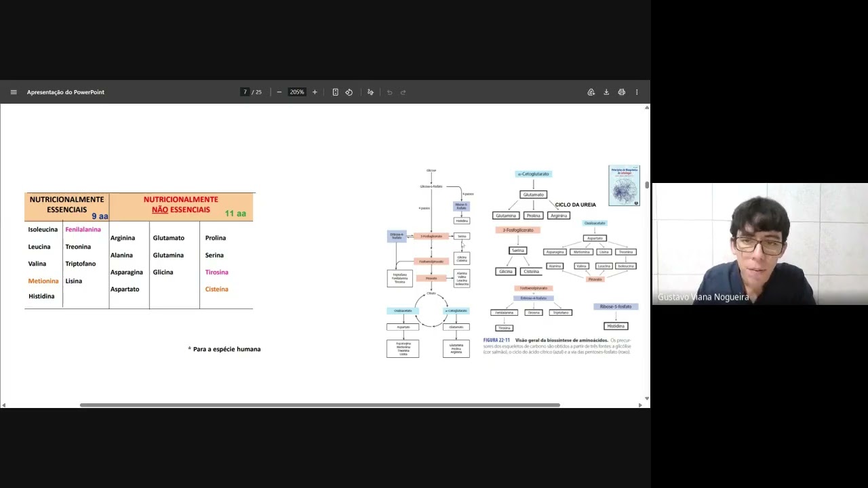Viewport: 868px width, 488px height.
Task: Click the word 'Cisteína' in the table
Action: 217,289
